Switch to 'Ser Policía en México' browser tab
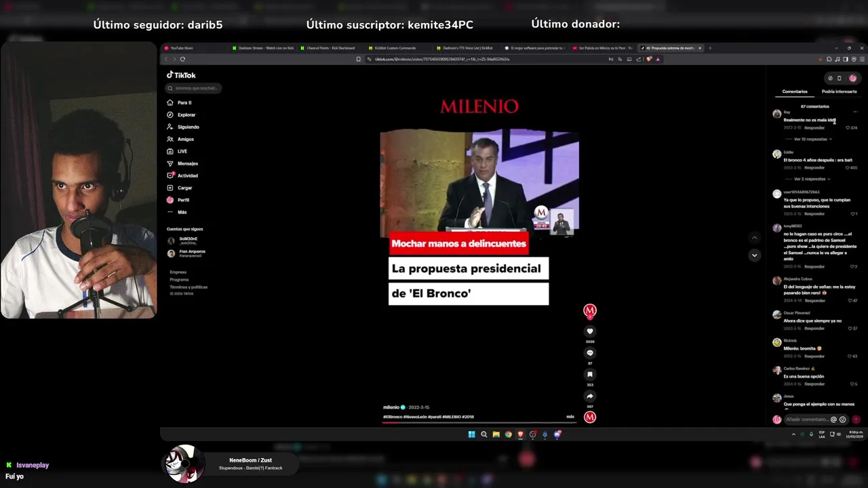Viewport: 868px width, 488px height. [602, 48]
